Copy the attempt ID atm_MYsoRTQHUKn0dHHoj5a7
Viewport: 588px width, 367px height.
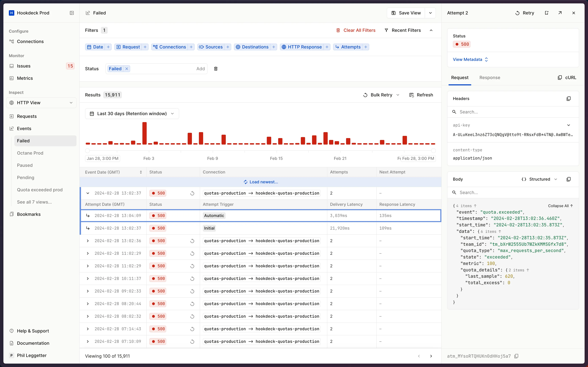(x=516, y=356)
